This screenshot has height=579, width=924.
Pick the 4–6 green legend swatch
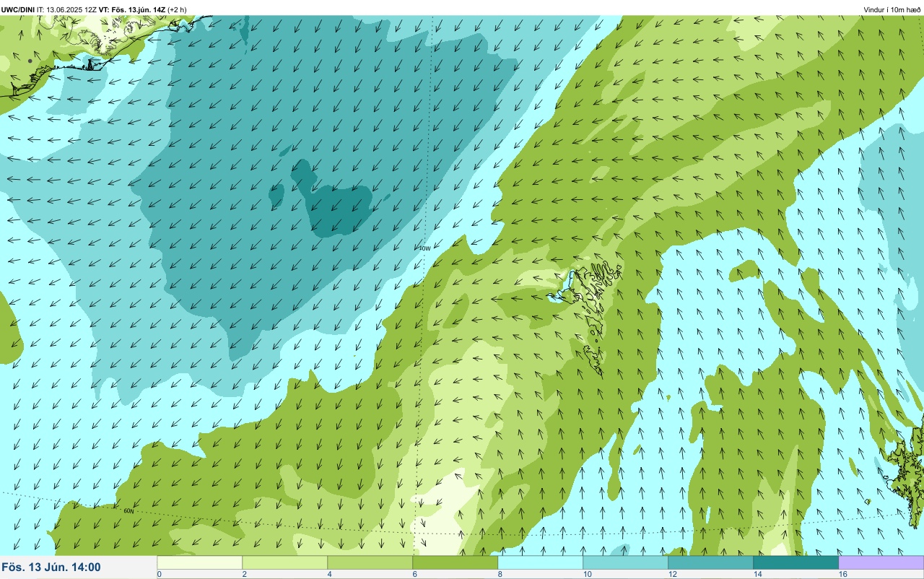370,562
